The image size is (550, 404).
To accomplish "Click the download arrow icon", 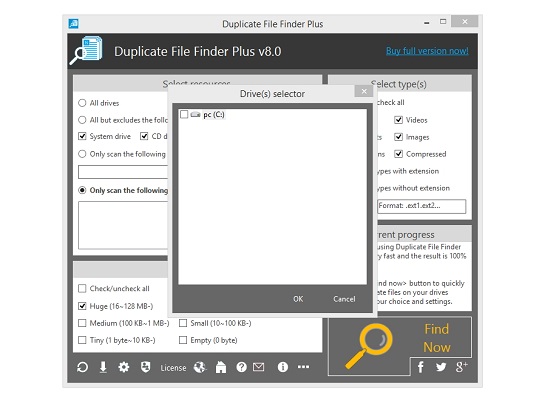I will (103, 367).
